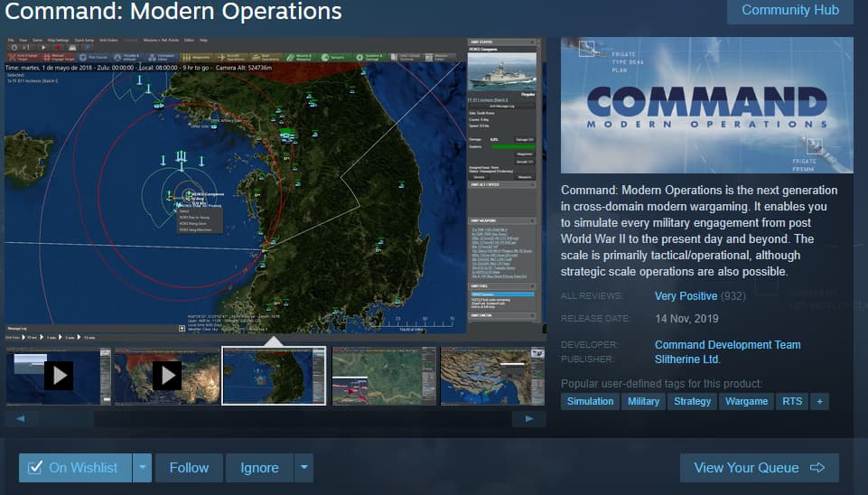Viewport: 868px width, 495px height.
Task: Click the thumbnail strip scrollbar handle
Action: pos(65,419)
